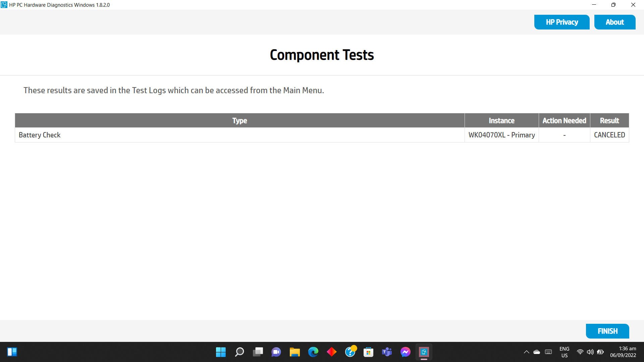
Task: Click the HP Diagnostics app icon in the title bar
Action: coord(4,5)
